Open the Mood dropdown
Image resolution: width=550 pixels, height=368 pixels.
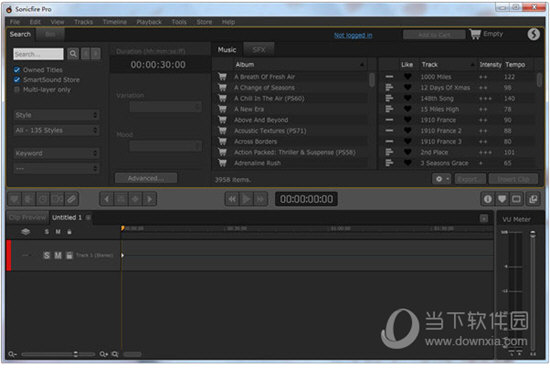click(165, 146)
